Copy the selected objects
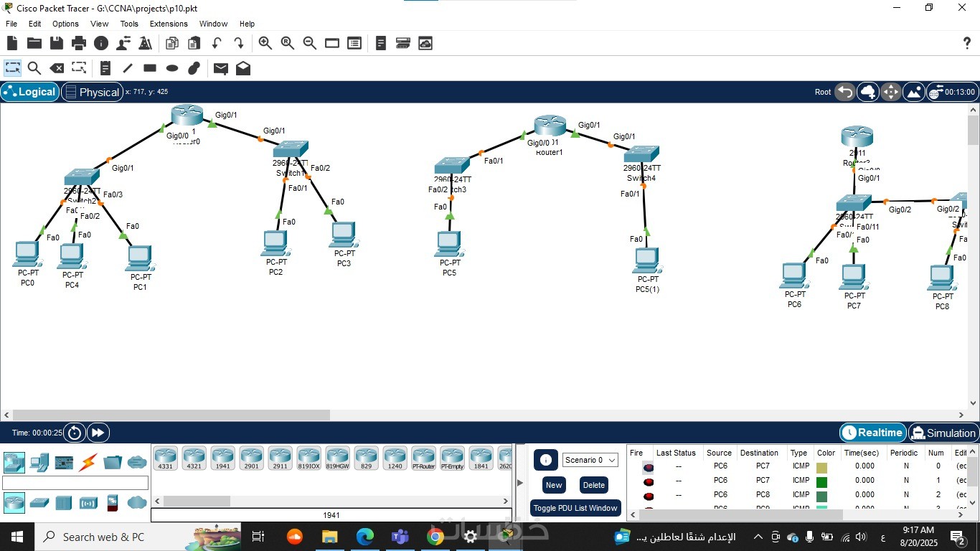This screenshot has height=551, width=980. [171, 43]
